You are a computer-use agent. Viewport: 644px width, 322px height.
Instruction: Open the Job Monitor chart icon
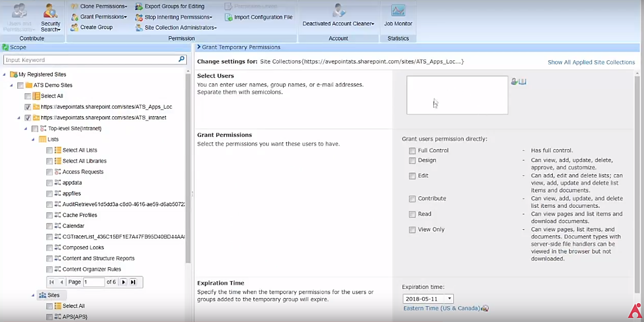coord(398,10)
